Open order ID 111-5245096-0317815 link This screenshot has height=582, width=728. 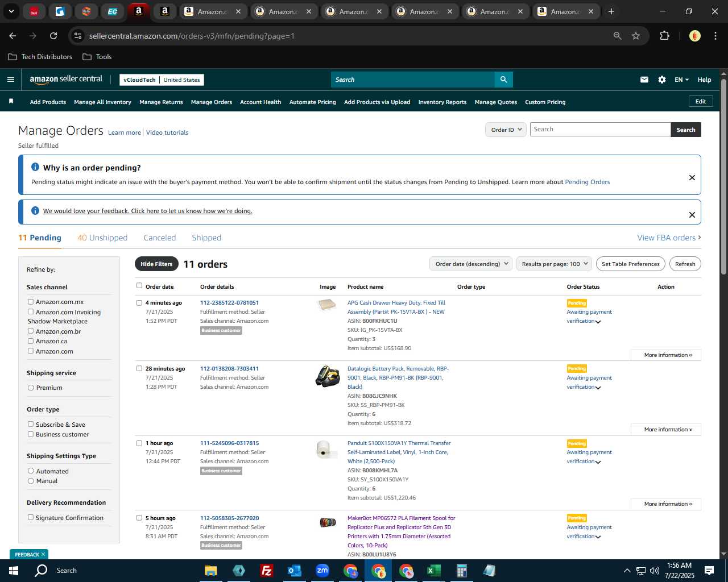tap(229, 443)
